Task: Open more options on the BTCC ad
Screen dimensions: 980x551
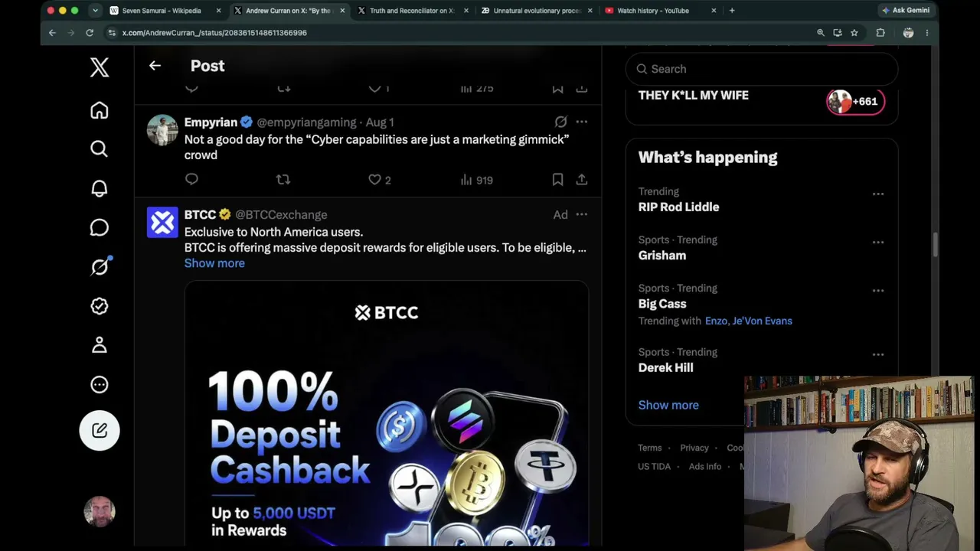Action: (x=582, y=214)
